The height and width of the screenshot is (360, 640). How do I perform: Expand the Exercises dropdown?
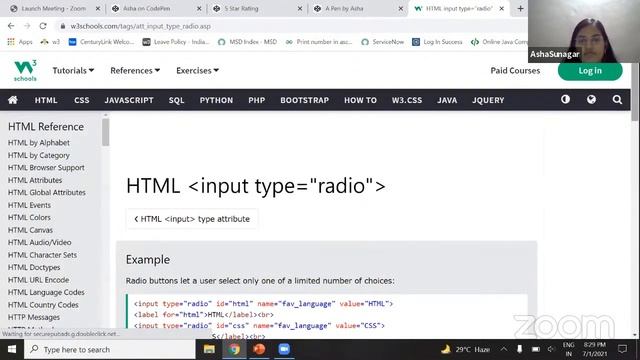(198, 71)
